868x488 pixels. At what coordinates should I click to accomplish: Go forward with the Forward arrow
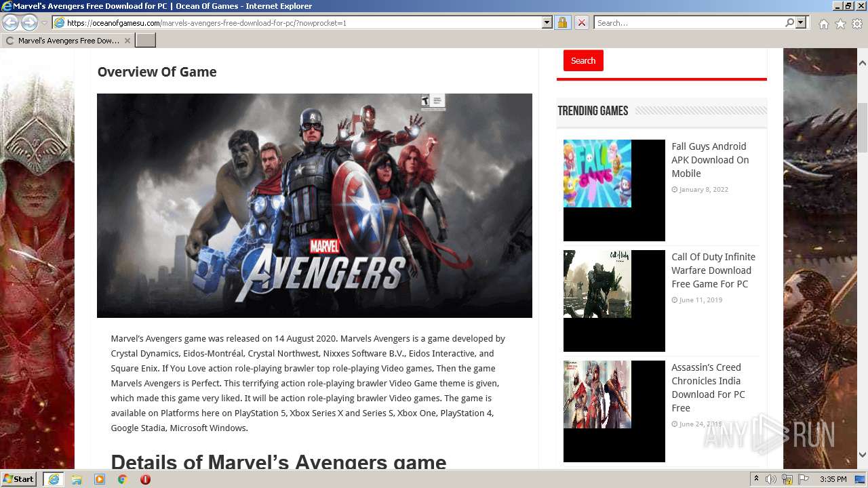pos(28,23)
